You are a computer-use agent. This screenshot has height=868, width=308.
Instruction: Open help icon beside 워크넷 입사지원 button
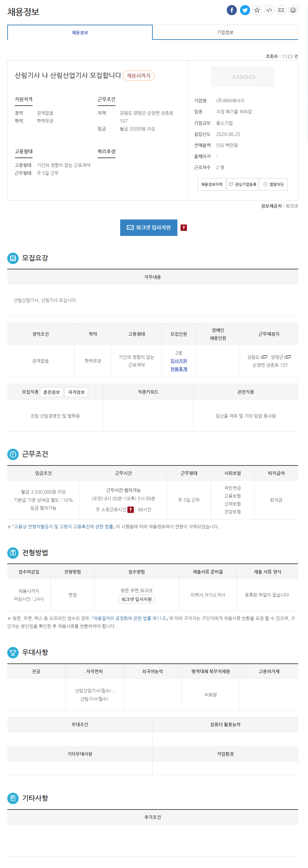coord(184,228)
